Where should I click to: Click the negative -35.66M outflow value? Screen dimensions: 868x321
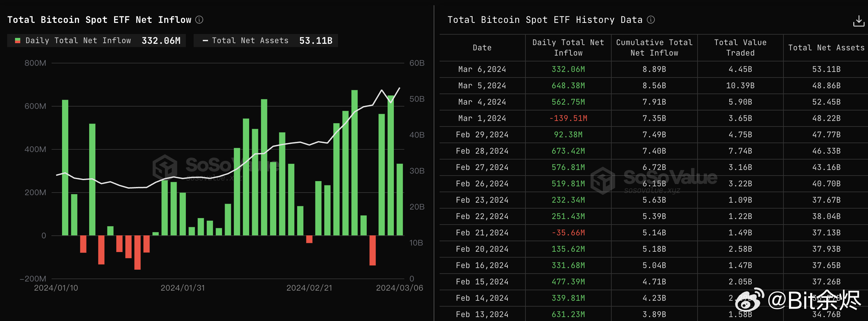point(568,233)
